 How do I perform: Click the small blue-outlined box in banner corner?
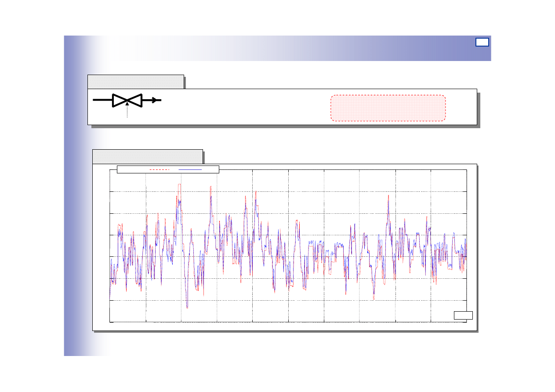coord(482,42)
